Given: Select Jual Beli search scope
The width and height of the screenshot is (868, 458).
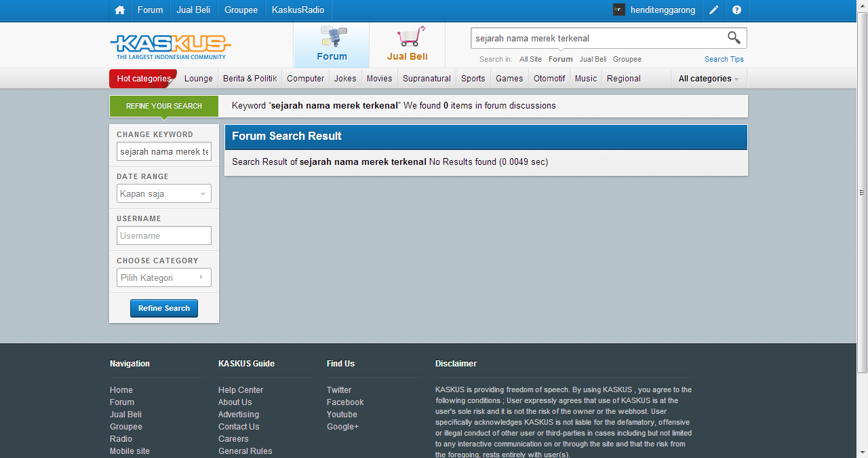Looking at the screenshot, I should pos(593,59).
